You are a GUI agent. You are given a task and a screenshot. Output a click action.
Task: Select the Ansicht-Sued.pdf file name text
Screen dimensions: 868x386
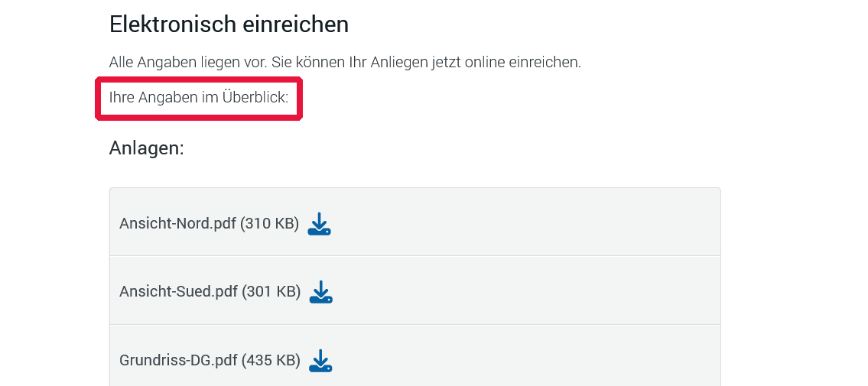point(178,292)
